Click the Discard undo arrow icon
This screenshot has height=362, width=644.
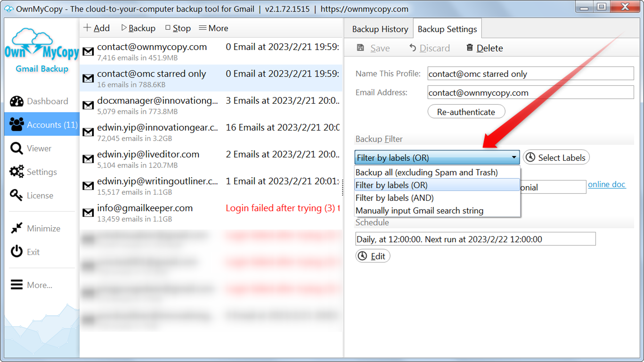(413, 48)
